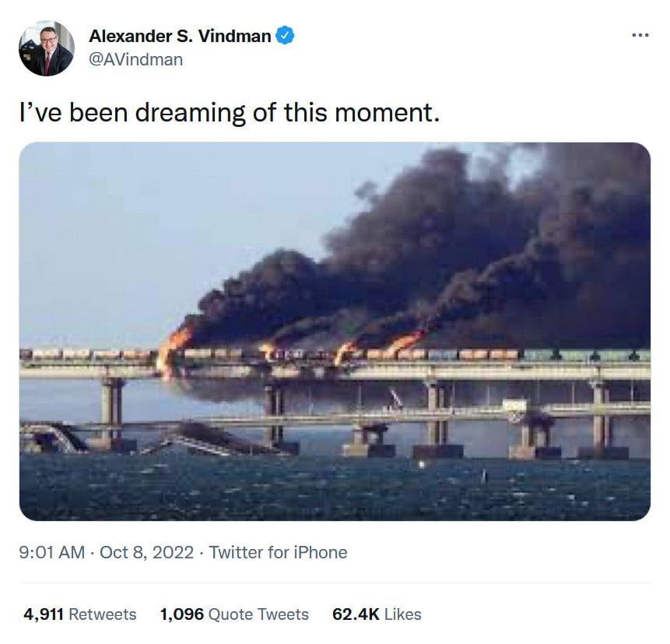670x644 pixels.
Task: Click the 4,911 Retweets count
Action: coord(77,614)
